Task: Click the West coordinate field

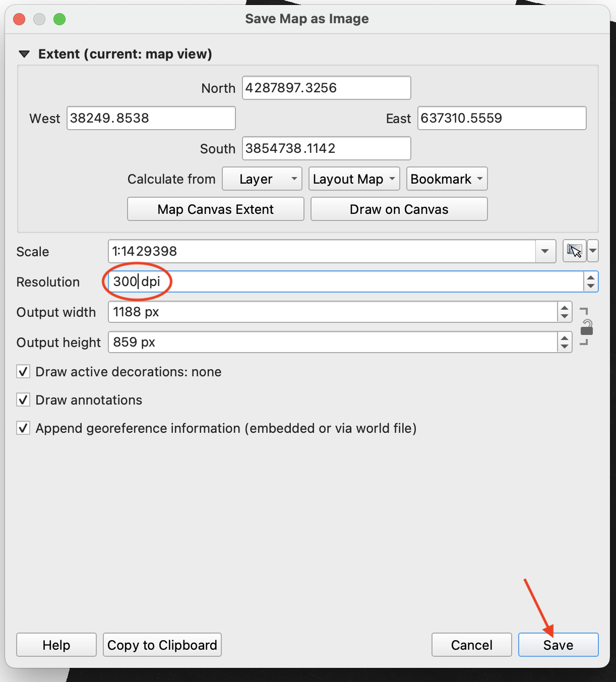Action: click(151, 118)
